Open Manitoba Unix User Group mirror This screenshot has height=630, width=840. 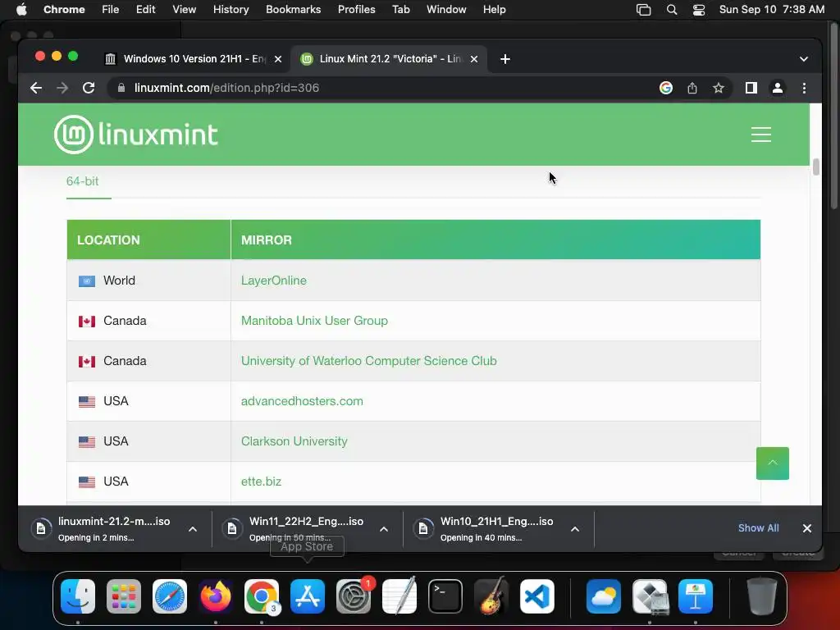click(x=314, y=321)
